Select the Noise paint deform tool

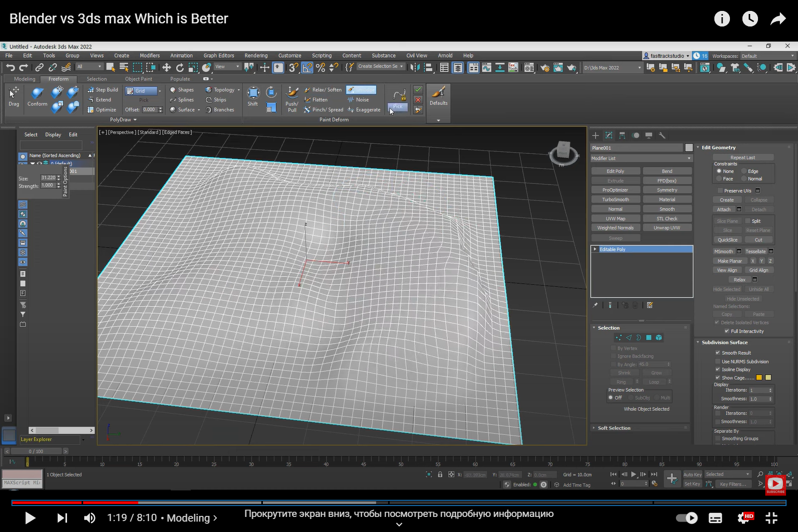(362, 99)
